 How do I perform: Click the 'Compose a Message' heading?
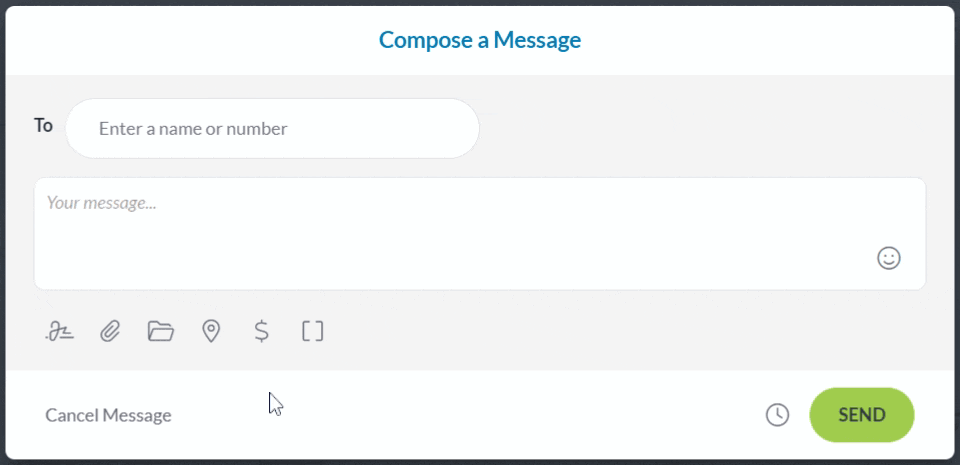480,40
